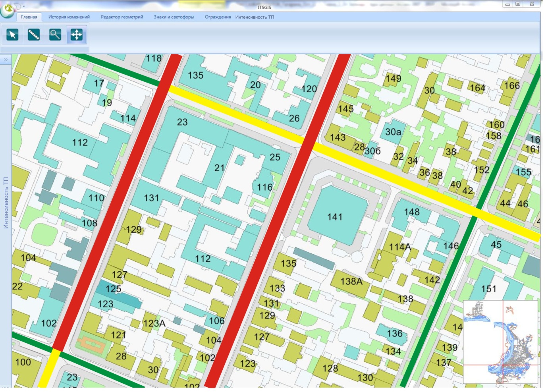Expand the collapsed side panel chevron
The image size is (546, 392).
coord(6,60)
